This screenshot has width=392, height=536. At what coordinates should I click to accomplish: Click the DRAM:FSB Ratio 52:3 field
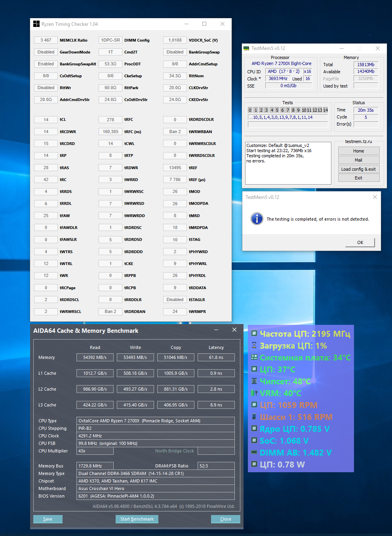click(216, 466)
